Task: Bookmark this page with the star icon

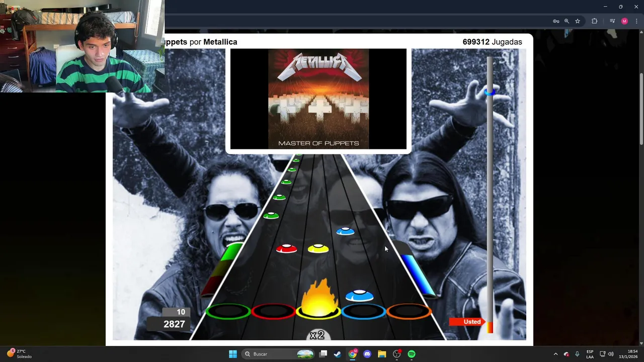Action: (x=578, y=21)
